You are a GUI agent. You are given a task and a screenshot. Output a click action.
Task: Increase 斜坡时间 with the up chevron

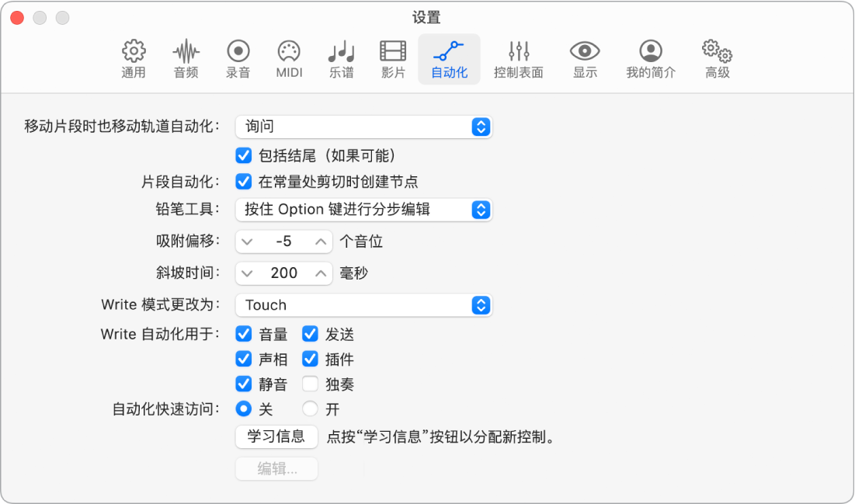click(x=321, y=273)
